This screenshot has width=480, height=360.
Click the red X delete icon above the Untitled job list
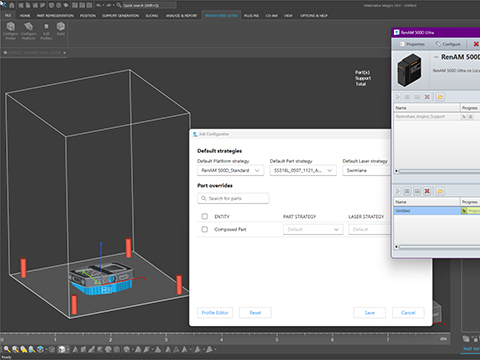tap(427, 191)
